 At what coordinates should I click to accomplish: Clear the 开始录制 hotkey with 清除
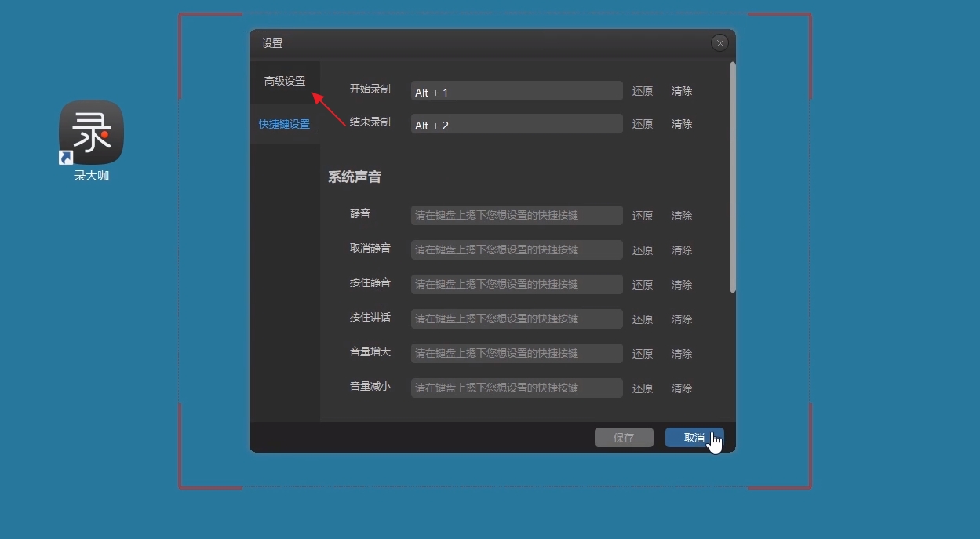click(680, 91)
